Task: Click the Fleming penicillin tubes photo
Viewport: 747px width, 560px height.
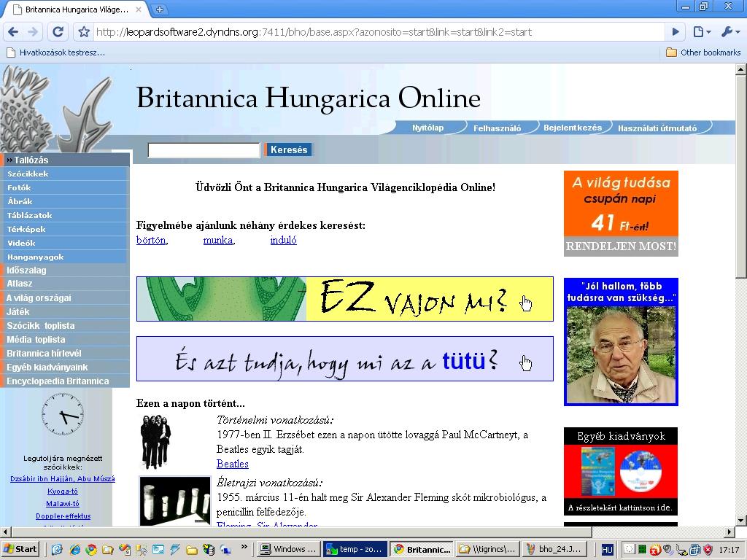Action: [x=175, y=500]
